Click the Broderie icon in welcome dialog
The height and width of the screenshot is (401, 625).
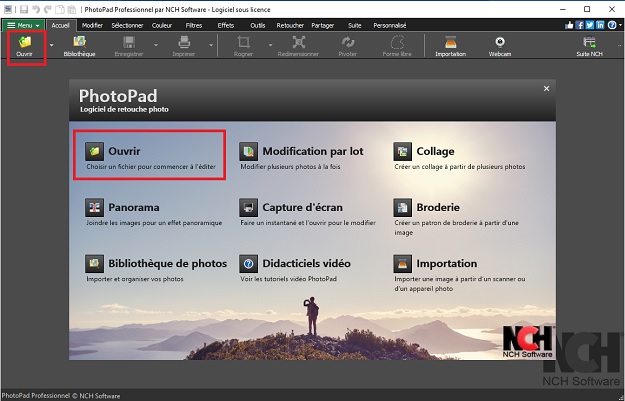pyautogui.click(x=403, y=207)
